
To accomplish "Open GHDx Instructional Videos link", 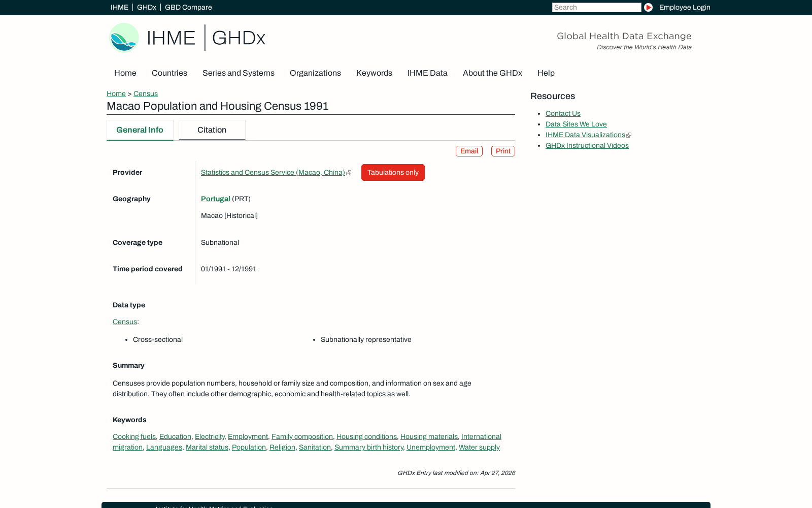I will [x=587, y=146].
